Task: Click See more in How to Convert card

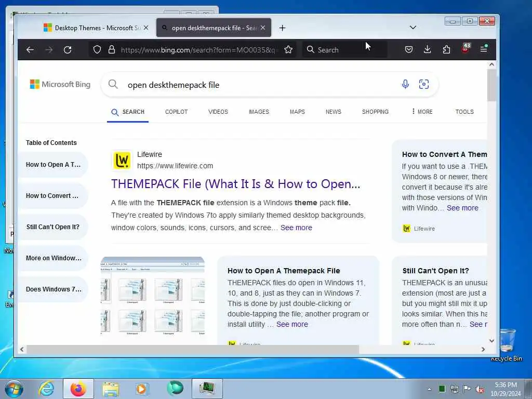Action: (462, 208)
